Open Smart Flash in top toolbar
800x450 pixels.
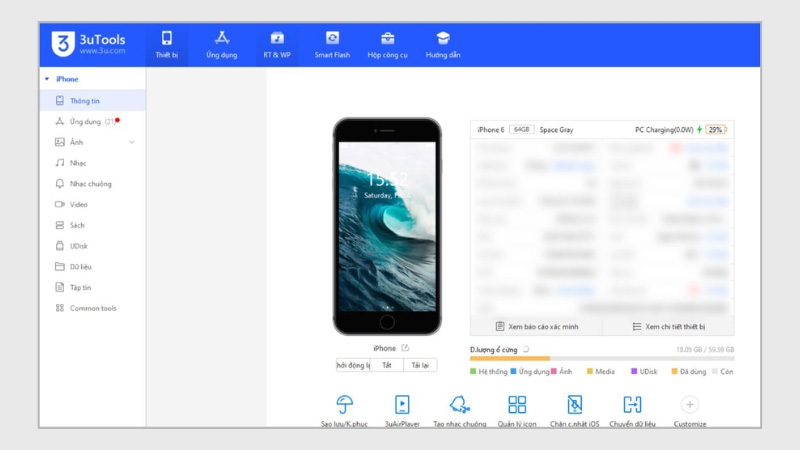tap(332, 44)
